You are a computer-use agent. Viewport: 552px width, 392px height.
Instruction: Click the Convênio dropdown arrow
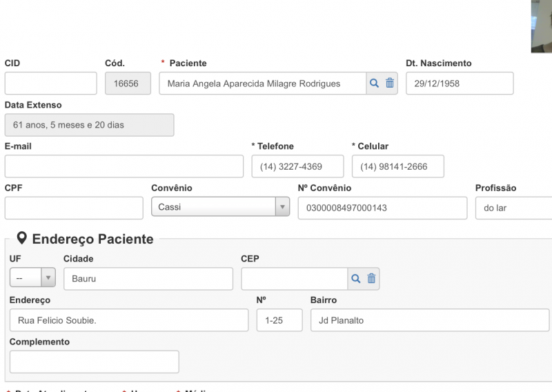click(282, 208)
